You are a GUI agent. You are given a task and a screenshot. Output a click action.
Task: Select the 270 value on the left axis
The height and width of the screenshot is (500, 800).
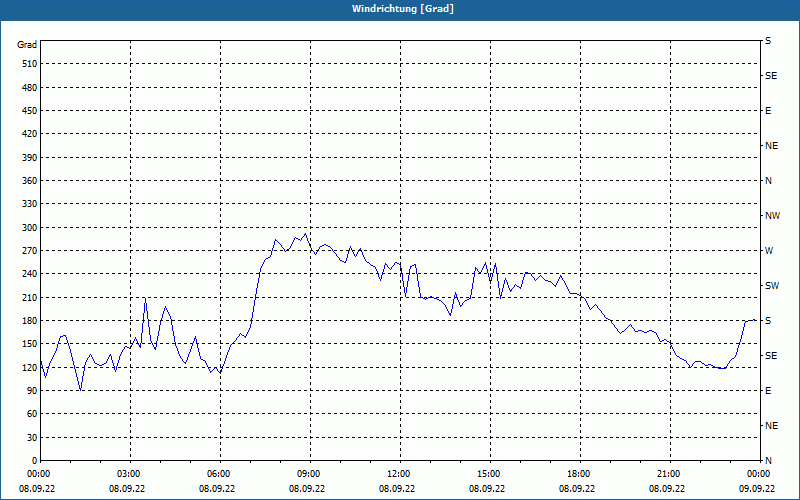[30, 251]
